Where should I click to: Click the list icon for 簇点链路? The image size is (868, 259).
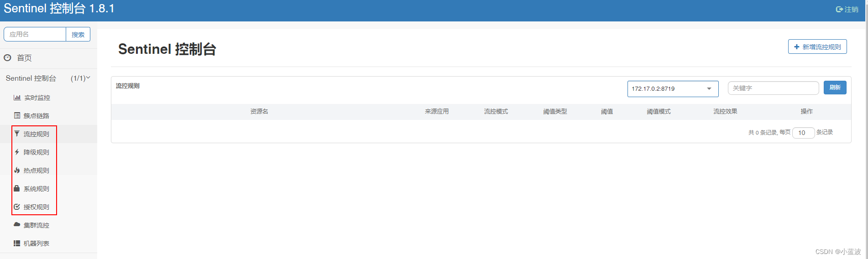click(17, 116)
